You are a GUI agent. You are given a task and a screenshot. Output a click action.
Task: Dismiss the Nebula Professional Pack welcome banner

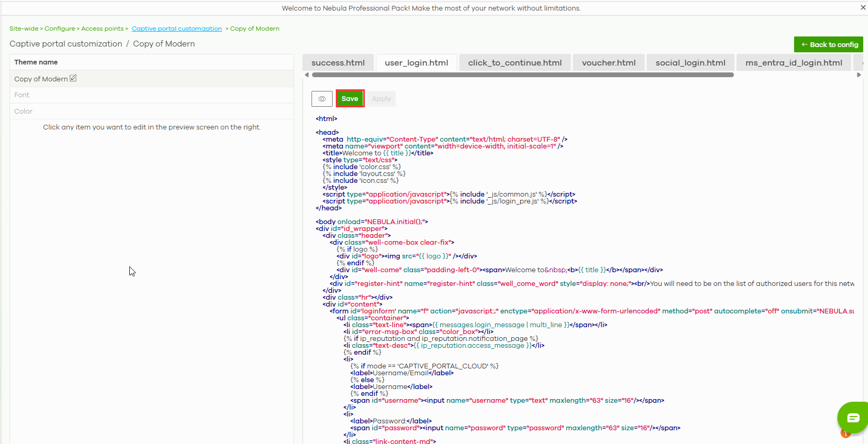(x=863, y=8)
